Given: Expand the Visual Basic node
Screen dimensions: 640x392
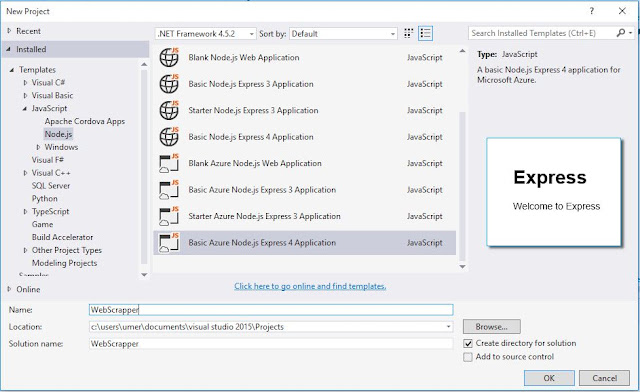Looking at the screenshot, I should pos(25,96).
